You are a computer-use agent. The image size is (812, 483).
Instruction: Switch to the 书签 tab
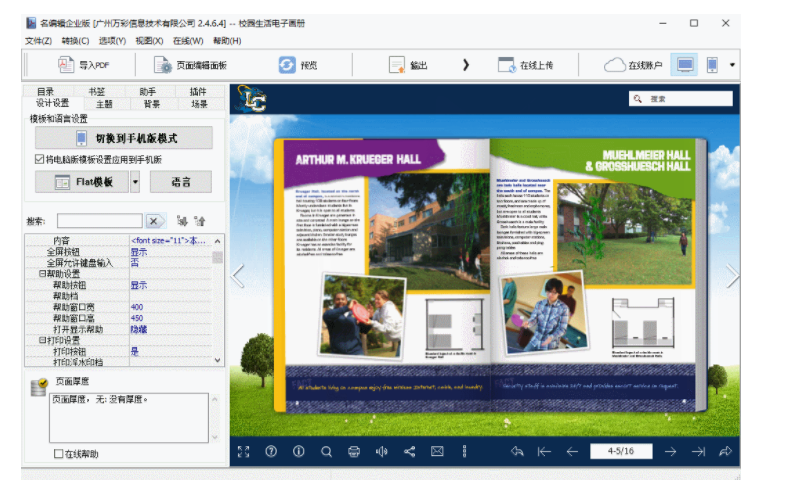pyautogui.click(x=96, y=92)
